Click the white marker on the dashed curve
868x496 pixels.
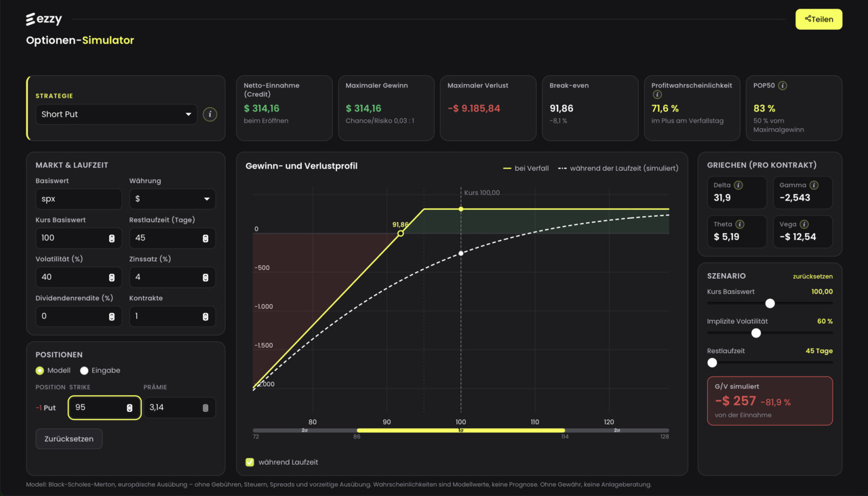click(461, 253)
